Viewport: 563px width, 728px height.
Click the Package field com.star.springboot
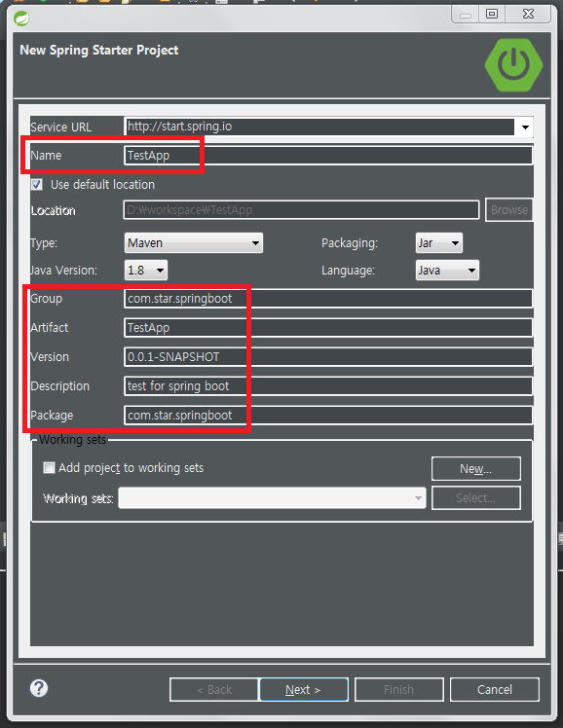coord(328,415)
